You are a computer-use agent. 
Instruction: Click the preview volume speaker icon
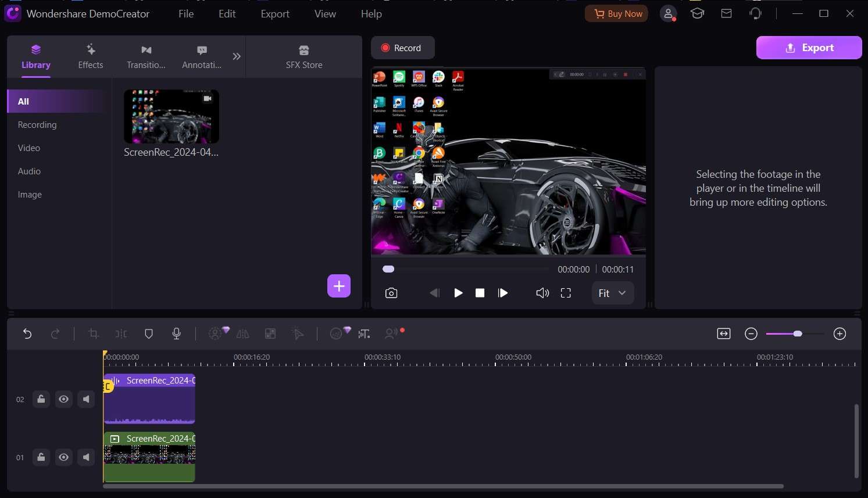point(542,293)
